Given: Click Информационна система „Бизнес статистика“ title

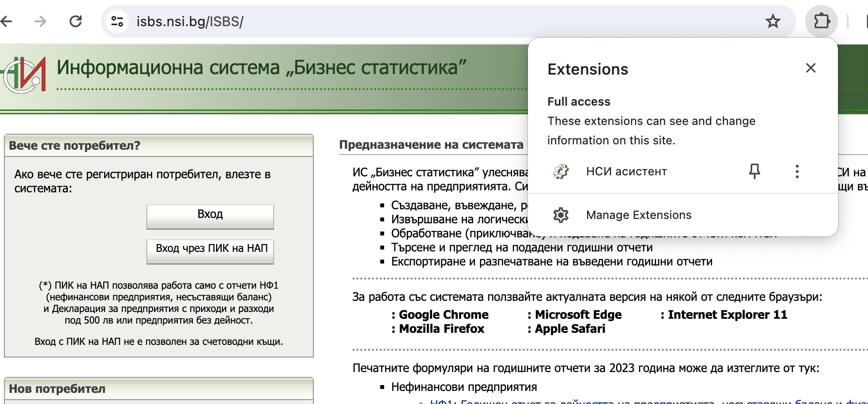Looking at the screenshot, I should point(262,68).
